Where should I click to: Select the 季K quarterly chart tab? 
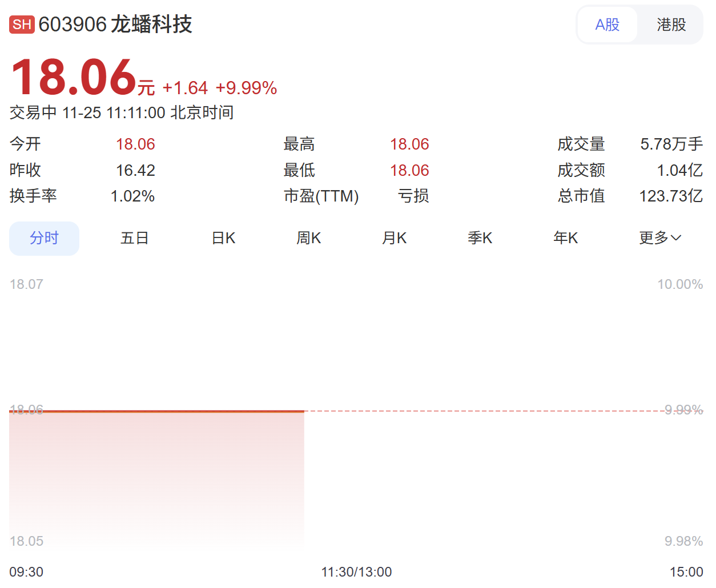click(480, 238)
